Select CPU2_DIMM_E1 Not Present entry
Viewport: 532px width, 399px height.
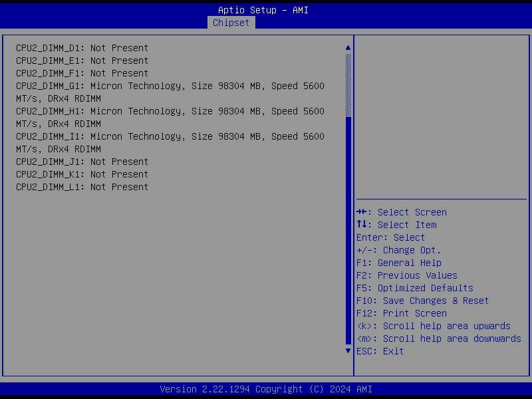pos(82,61)
